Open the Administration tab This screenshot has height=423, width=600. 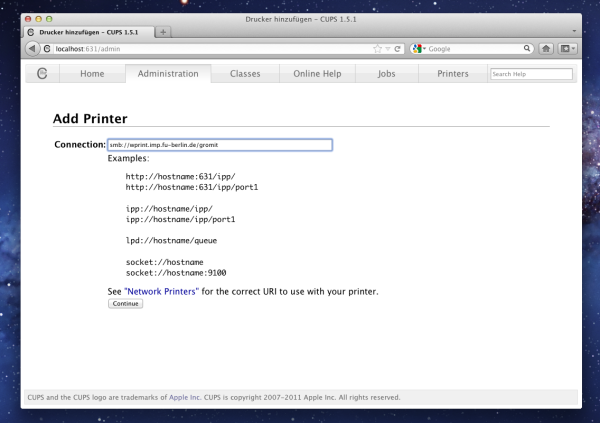(x=168, y=73)
